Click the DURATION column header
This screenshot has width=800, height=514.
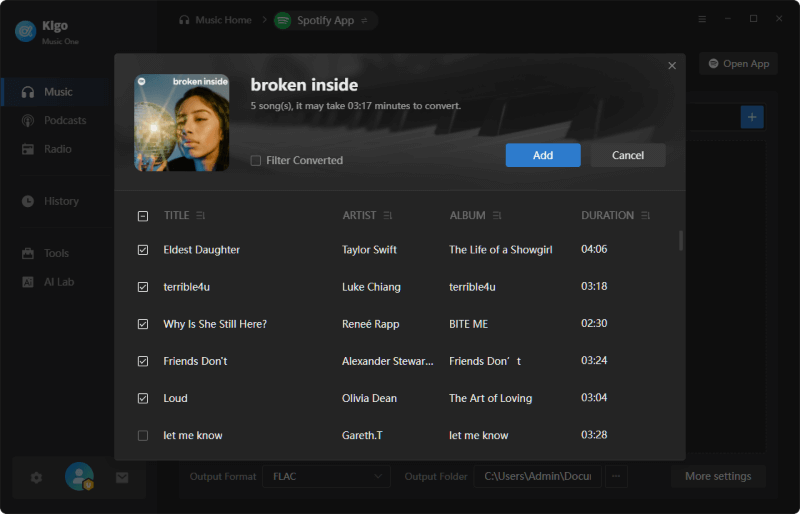[x=607, y=215]
